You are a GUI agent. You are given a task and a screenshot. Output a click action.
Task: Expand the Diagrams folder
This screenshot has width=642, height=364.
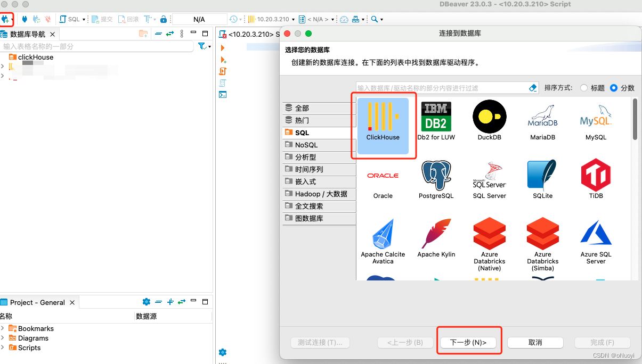click(3, 338)
